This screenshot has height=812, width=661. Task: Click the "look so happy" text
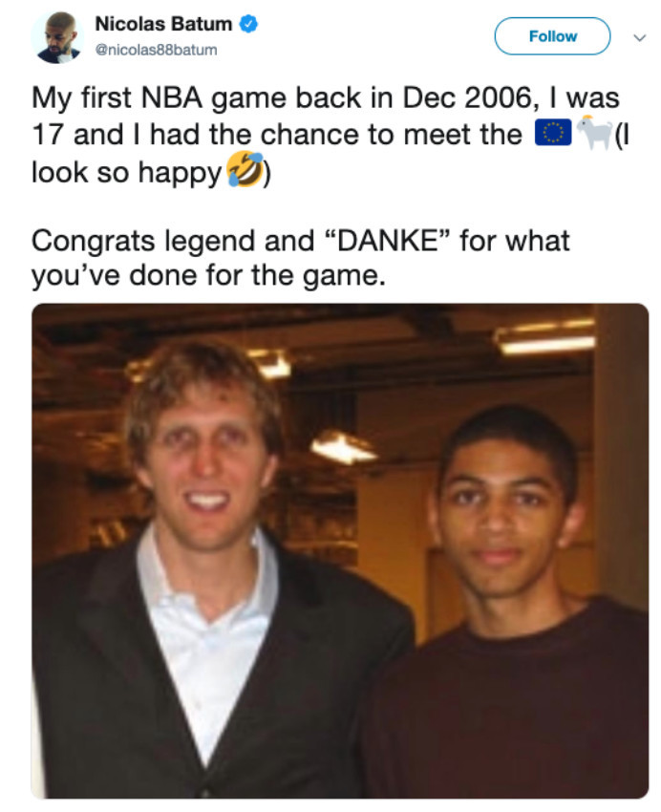click(x=126, y=173)
